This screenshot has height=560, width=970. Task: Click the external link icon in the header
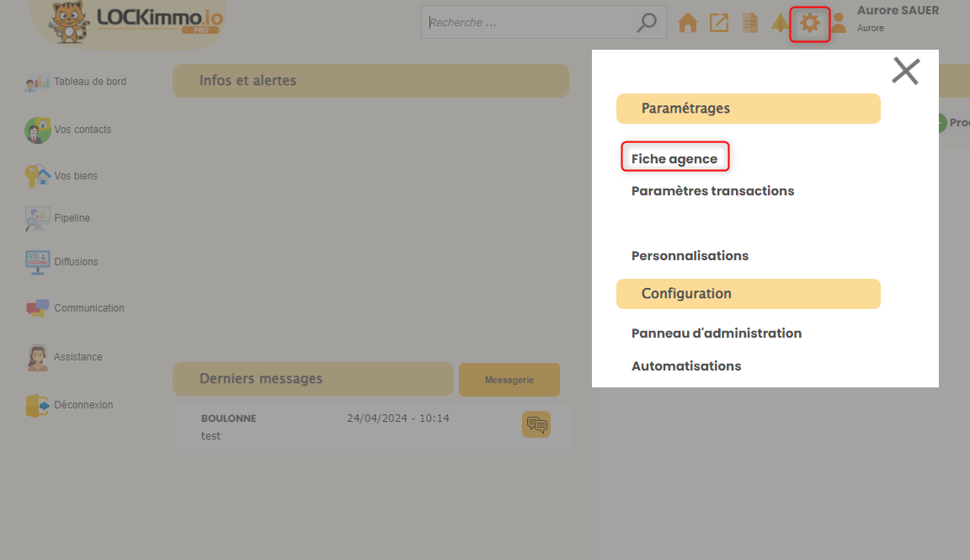(719, 23)
